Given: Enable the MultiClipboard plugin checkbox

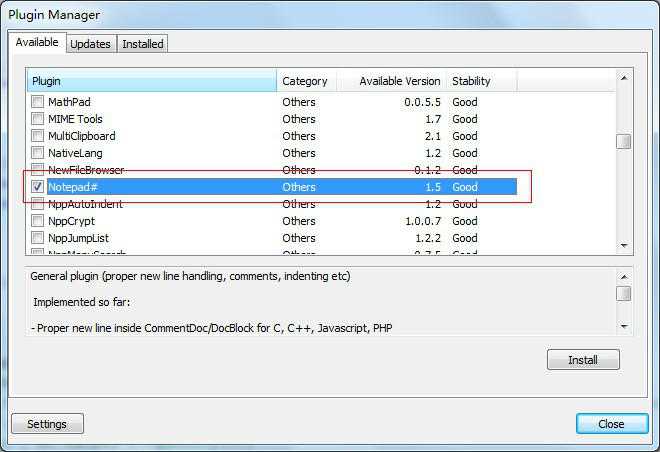Looking at the screenshot, I should coord(37,136).
